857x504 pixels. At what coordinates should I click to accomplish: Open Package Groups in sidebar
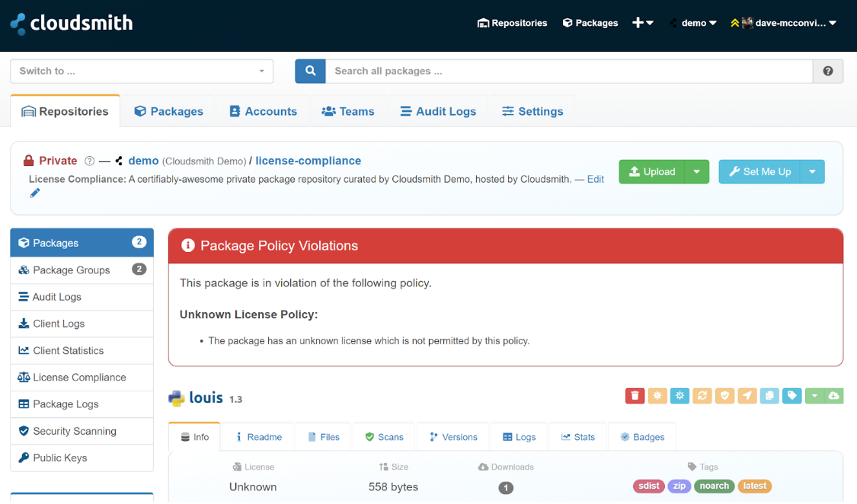click(x=82, y=270)
